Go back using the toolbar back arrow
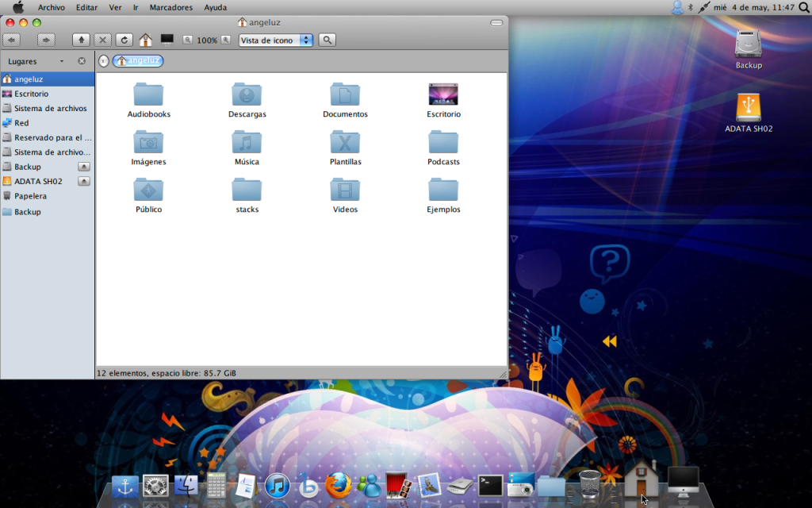This screenshot has height=508, width=812. 11,40
